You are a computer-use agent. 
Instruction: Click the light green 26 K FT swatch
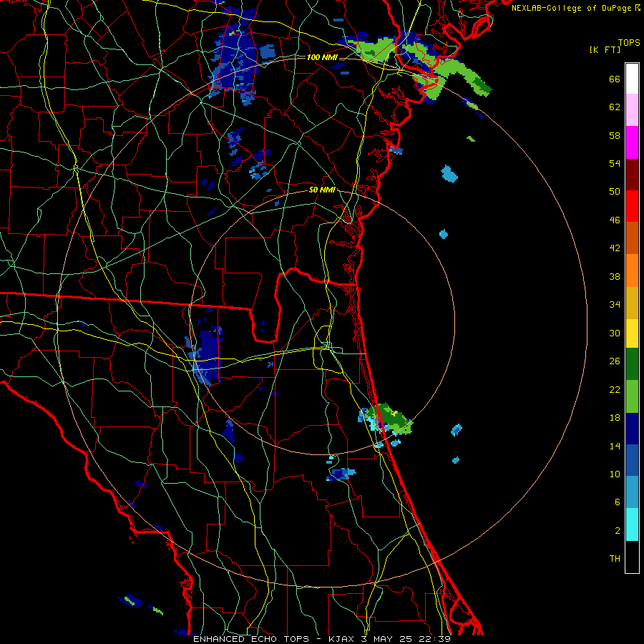pos(632,396)
